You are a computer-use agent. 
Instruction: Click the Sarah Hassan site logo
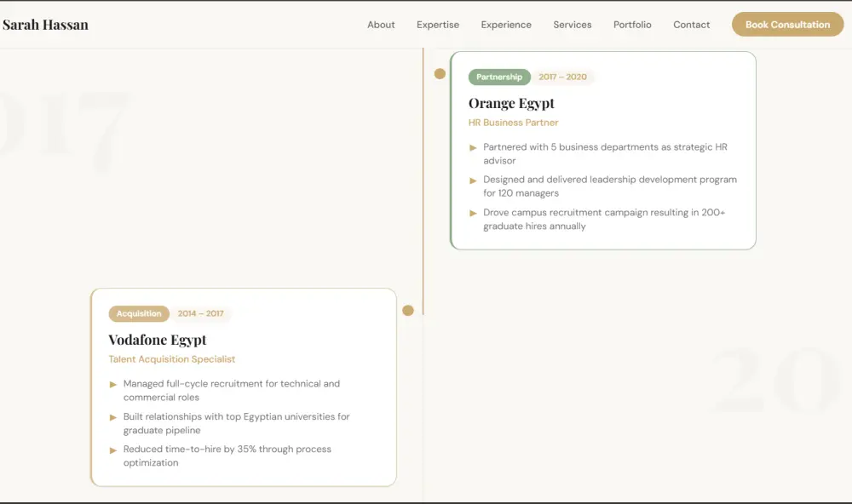point(45,25)
